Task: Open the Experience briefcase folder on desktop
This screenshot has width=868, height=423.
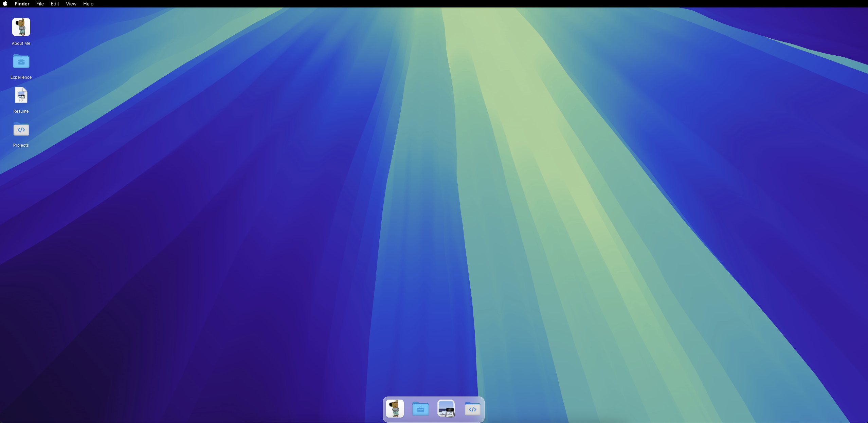Action: pyautogui.click(x=21, y=61)
